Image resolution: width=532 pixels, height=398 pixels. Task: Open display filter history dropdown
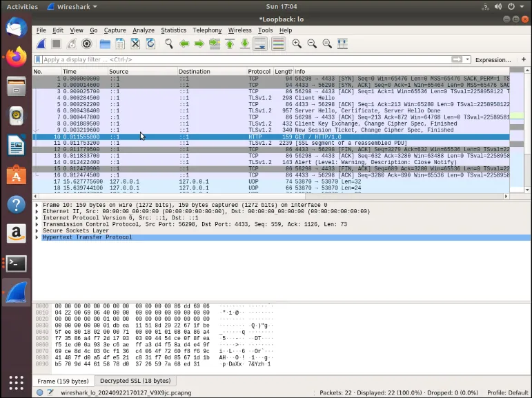click(x=468, y=59)
